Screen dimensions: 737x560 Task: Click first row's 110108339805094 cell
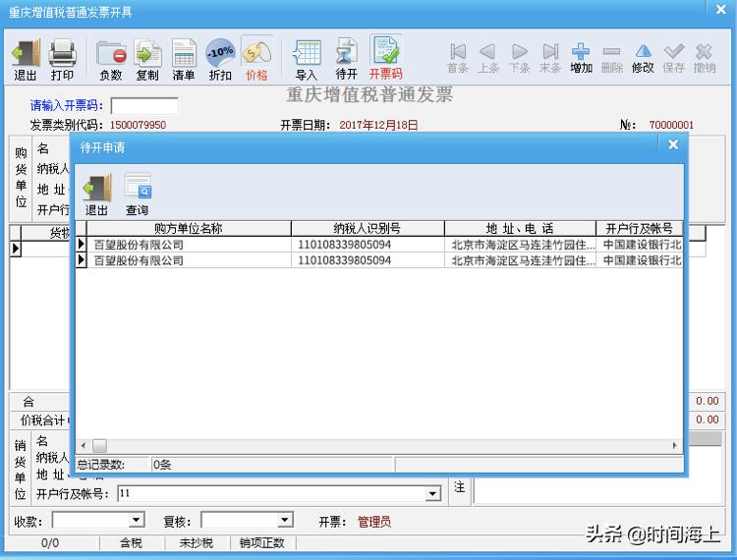click(368, 245)
